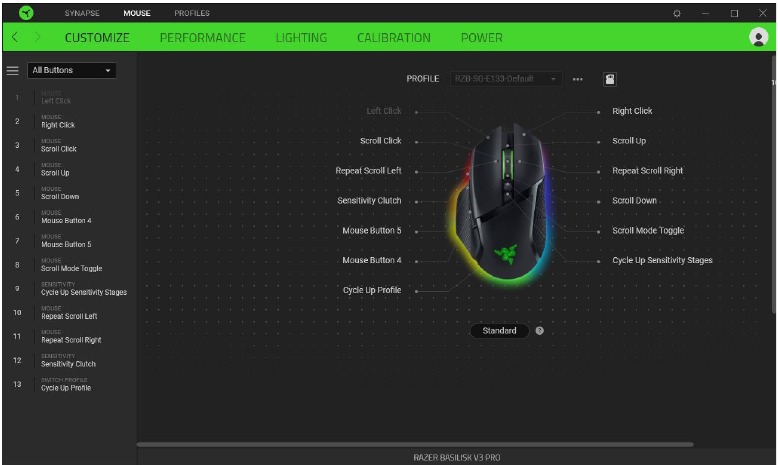Choose Scroll Down in sidebar list
This screenshot has width=778, height=465.
tap(69, 193)
